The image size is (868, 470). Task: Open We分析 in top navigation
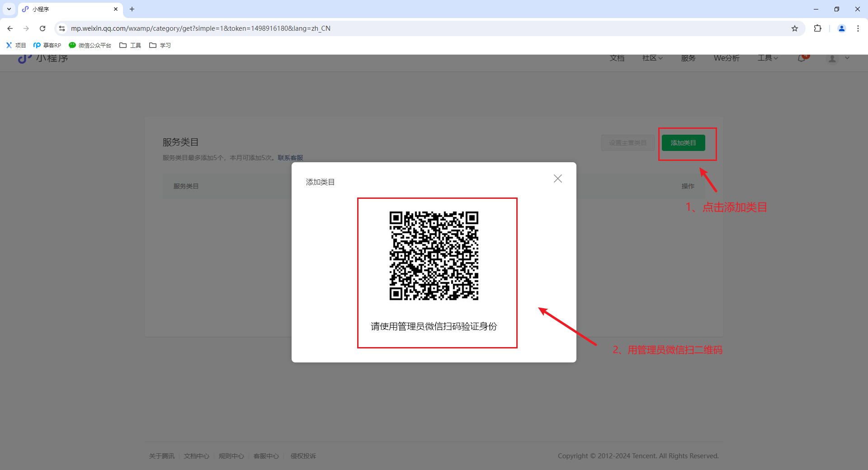(726, 58)
